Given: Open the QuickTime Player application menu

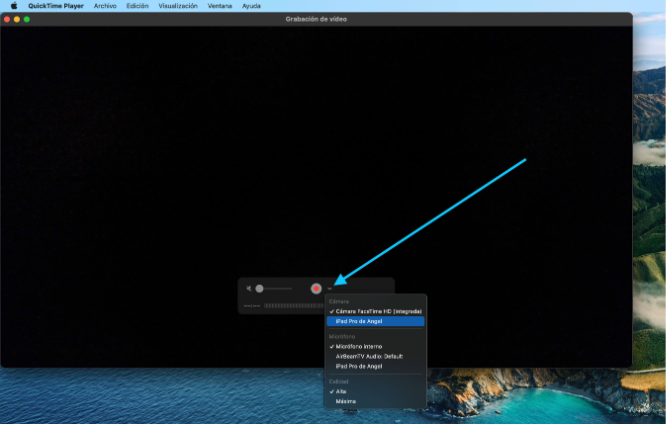Looking at the screenshot, I should pos(56,6).
